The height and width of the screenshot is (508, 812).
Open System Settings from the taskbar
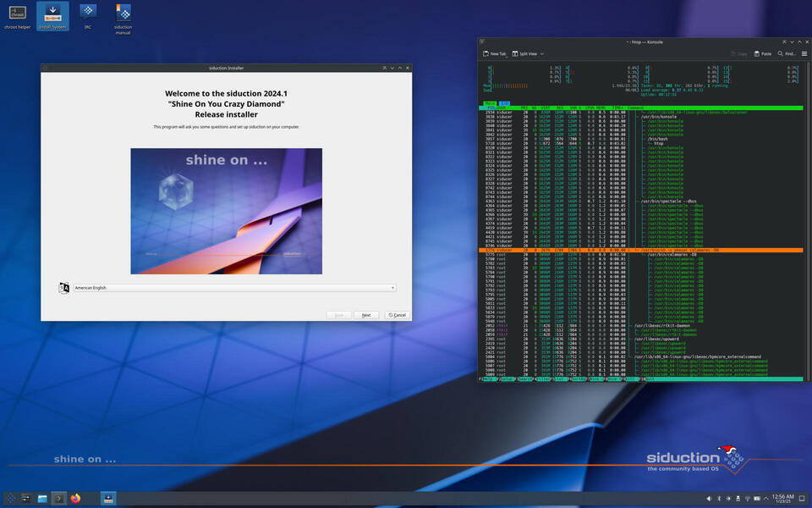pyautogui.click(x=26, y=499)
